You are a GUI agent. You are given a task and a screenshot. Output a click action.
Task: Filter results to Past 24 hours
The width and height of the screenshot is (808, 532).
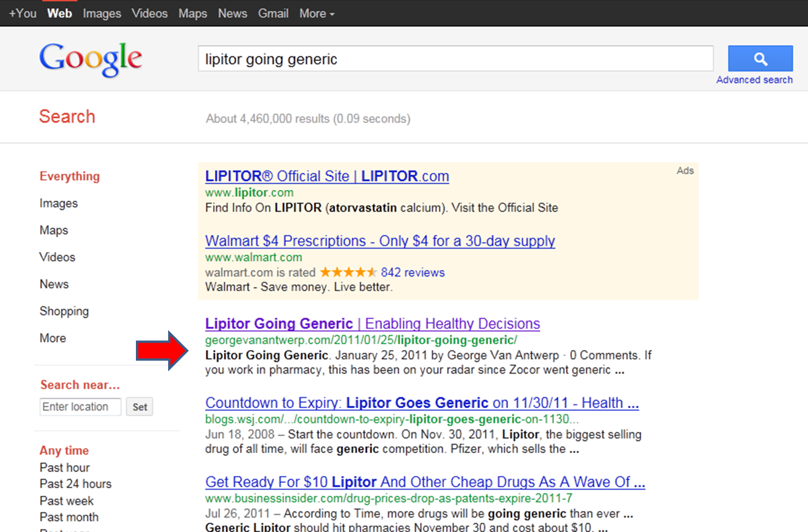pyautogui.click(x=75, y=484)
